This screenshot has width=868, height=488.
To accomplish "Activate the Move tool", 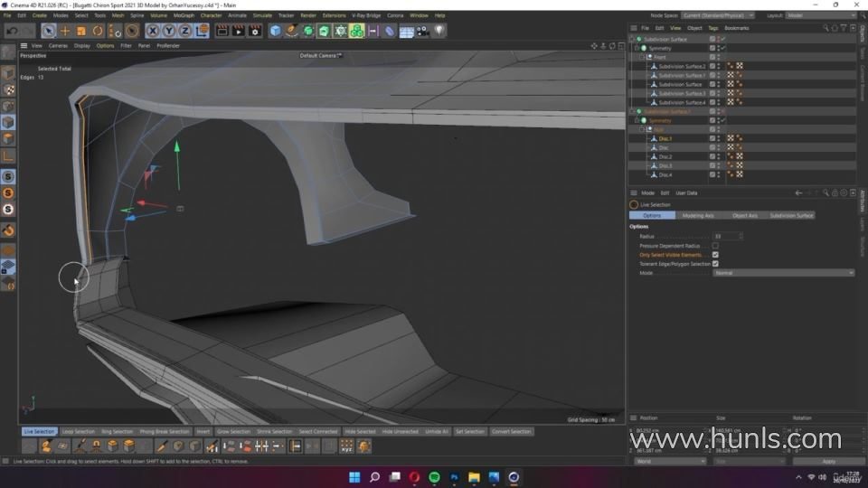I will coord(65,31).
